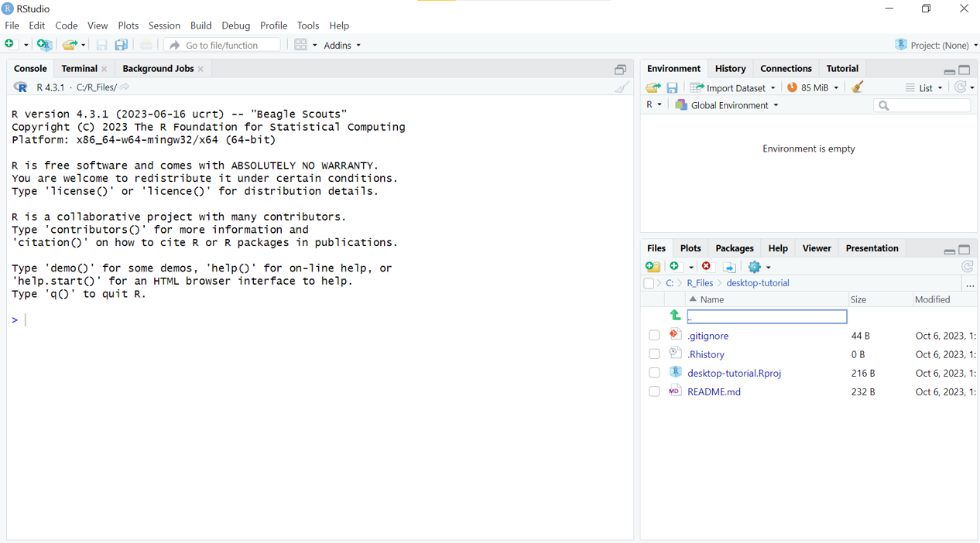Tick the README.md checkbox

(x=654, y=391)
